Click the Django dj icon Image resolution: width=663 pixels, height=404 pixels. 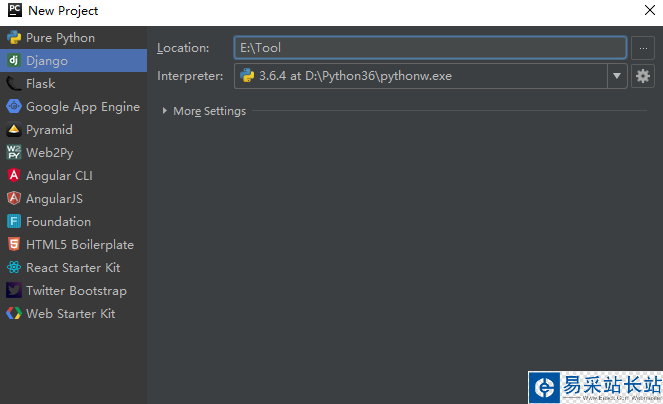coord(14,60)
